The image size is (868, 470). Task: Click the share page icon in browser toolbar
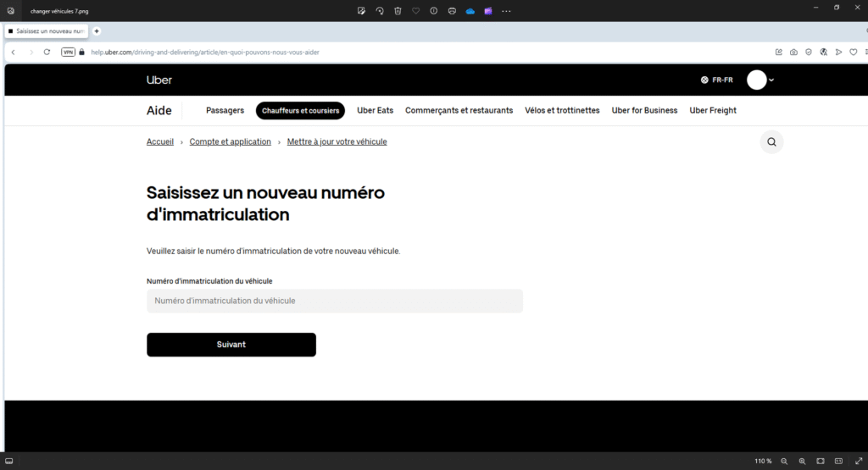(x=779, y=52)
